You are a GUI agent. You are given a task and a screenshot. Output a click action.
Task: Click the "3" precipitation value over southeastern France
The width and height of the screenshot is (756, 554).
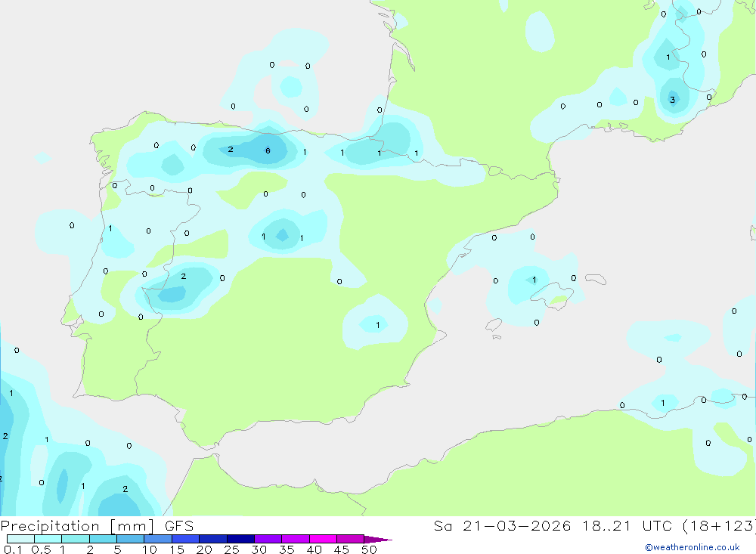tap(673, 100)
